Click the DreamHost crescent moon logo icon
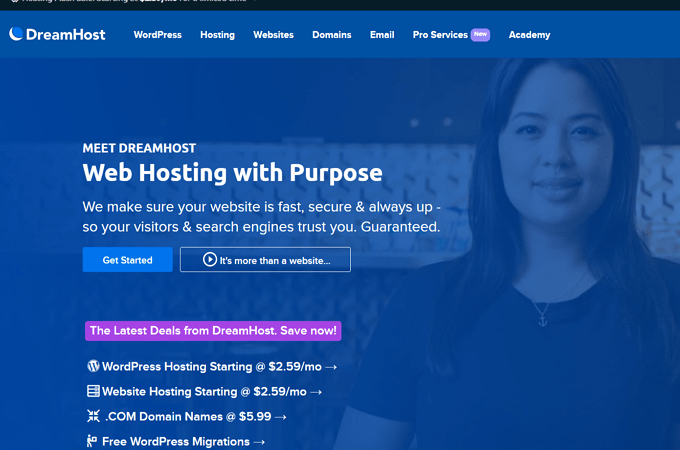 click(16, 34)
